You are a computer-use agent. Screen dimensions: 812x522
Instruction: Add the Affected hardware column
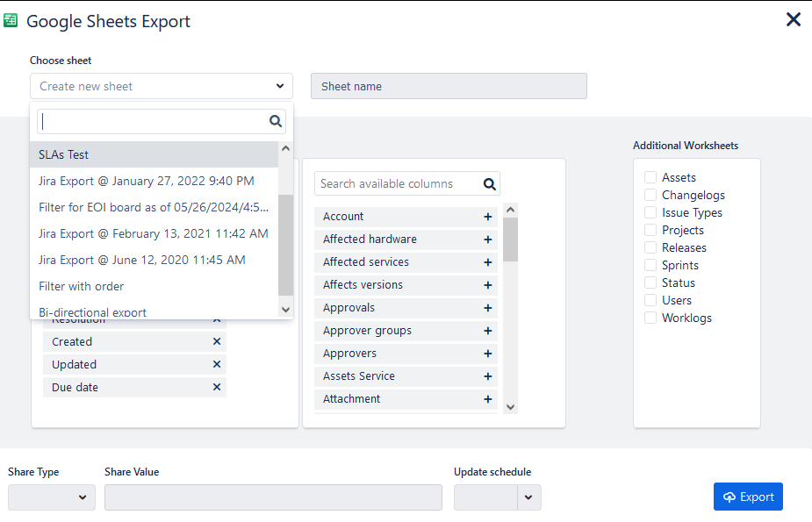coord(488,240)
